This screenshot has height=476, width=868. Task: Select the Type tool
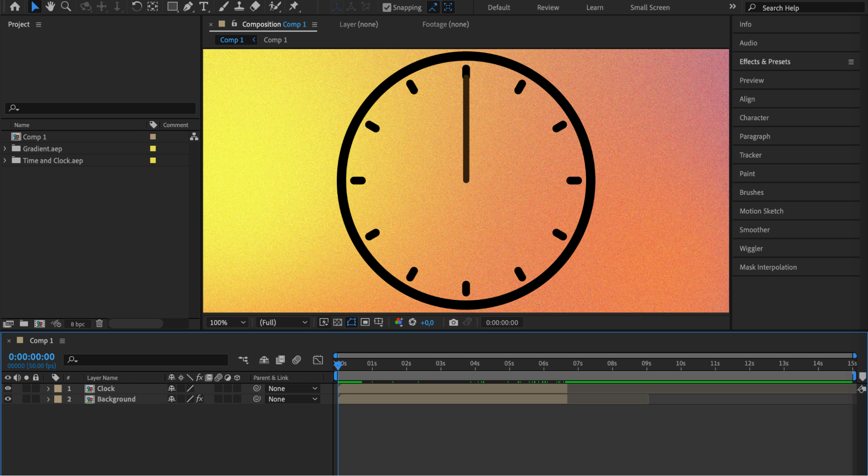203,7
